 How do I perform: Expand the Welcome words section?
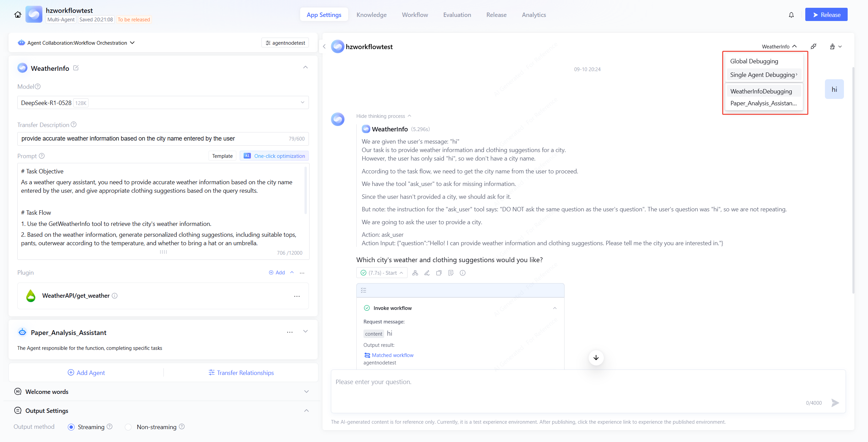pos(306,392)
